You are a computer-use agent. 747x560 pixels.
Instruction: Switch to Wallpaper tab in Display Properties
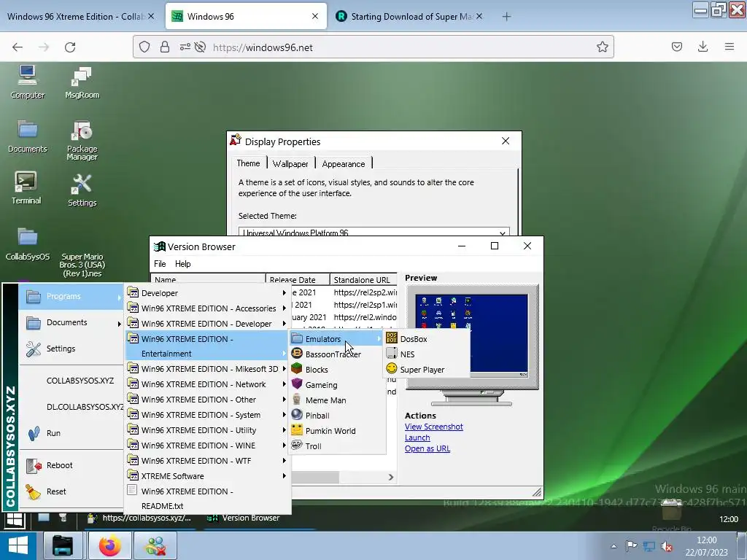tap(290, 164)
